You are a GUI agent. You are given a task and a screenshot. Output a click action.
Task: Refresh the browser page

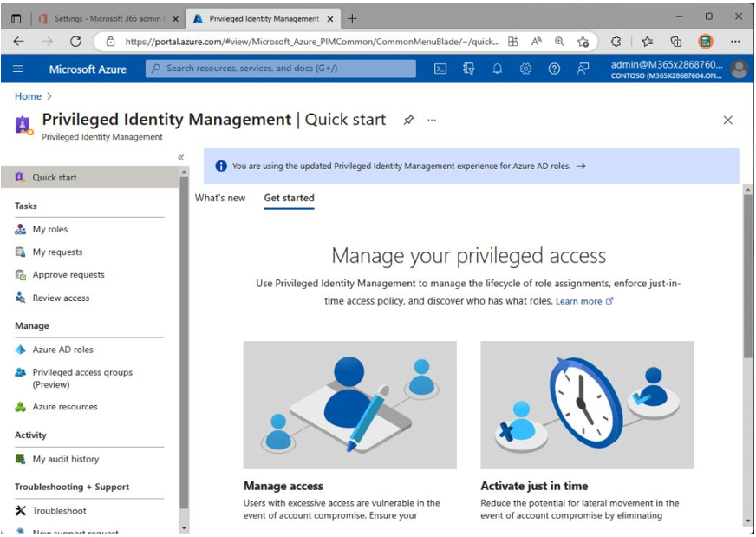point(75,42)
